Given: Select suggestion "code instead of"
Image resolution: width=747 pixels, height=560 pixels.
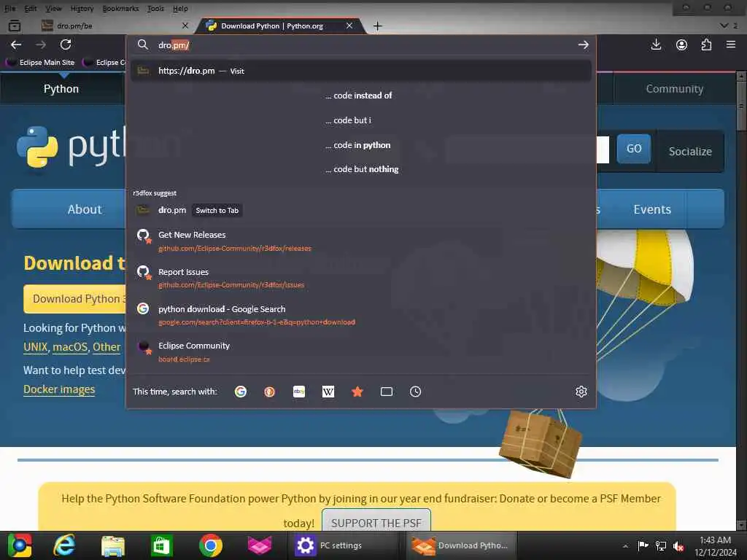Looking at the screenshot, I should 361,96.
